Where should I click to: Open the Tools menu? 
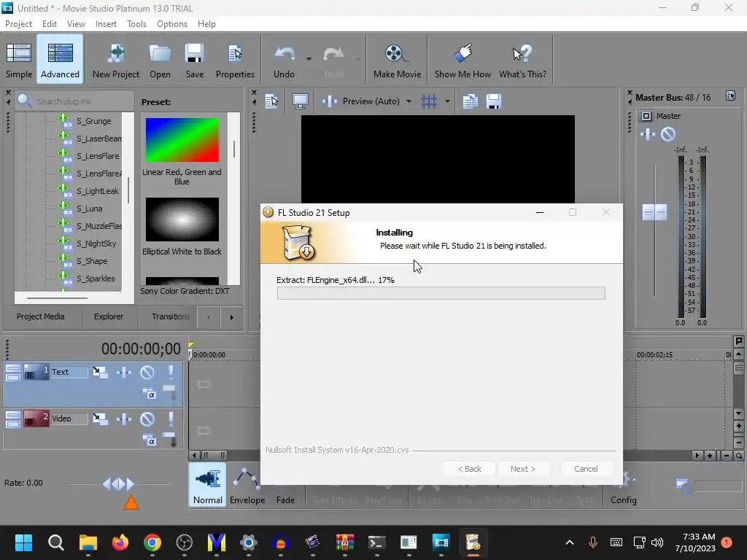tap(136, 24)
